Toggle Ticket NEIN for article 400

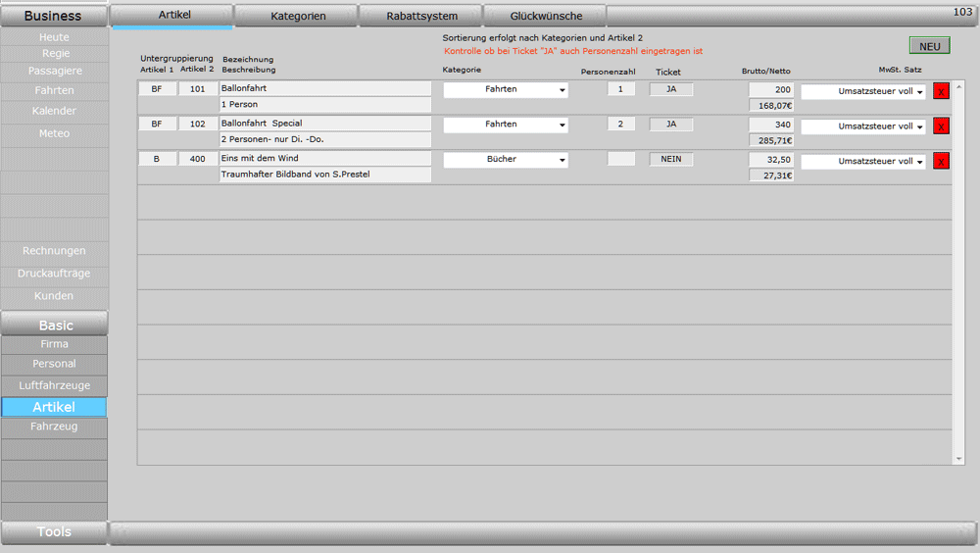click(671, 159)
